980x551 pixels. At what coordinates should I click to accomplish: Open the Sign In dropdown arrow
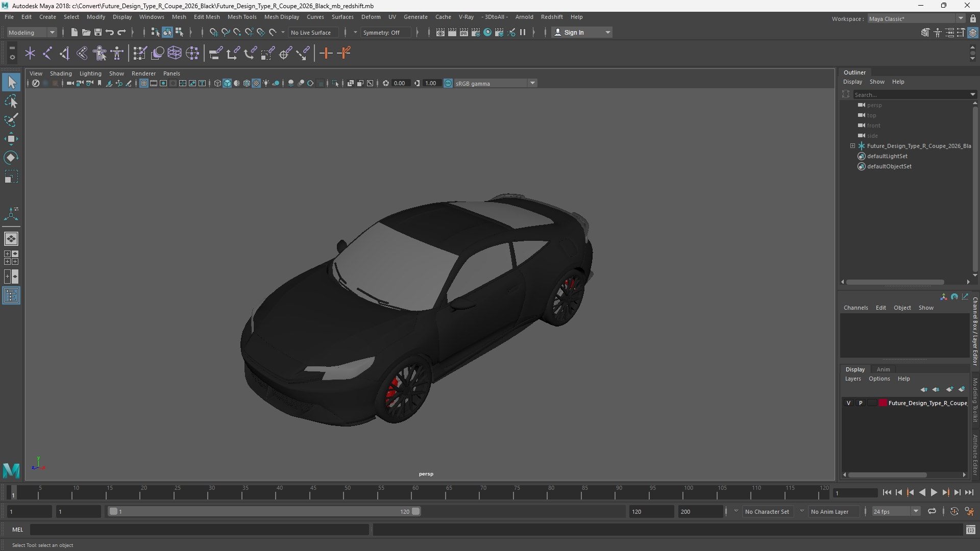(x=607, y=32)
